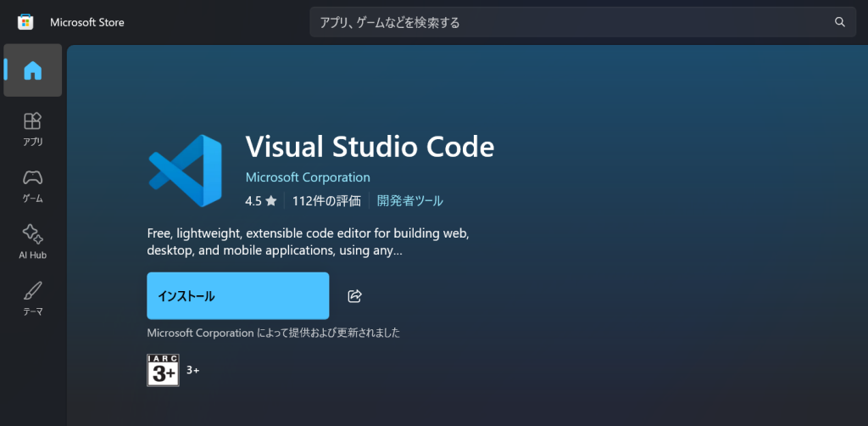
Task: Click the 3+ age label text
Action: tap(193, 371)
